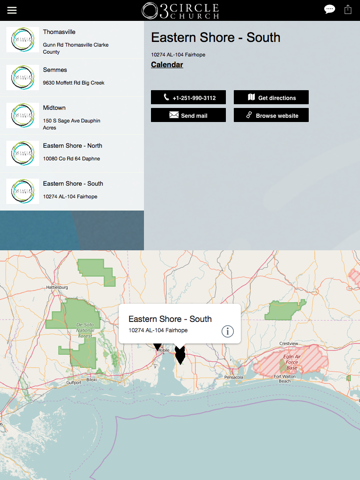Open info icon in map popup
Screen dimensions: 360x480
(228, 331)
